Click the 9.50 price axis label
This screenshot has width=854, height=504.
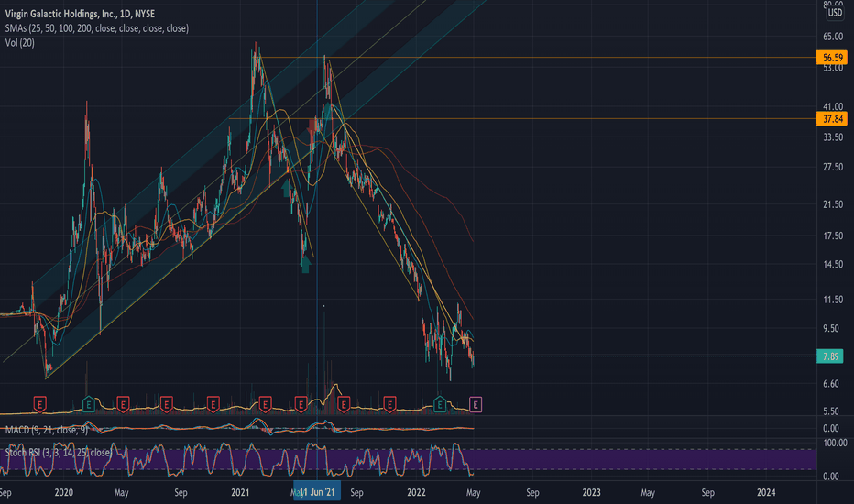[x=831, y=329]
